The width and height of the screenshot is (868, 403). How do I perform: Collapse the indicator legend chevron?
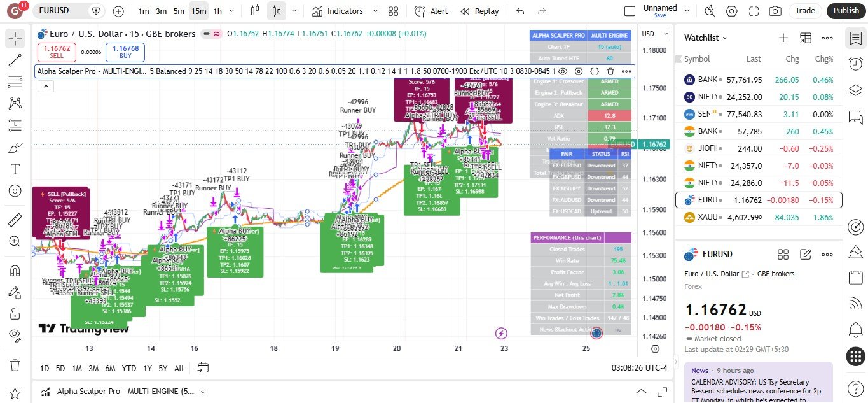coord(45,87)
